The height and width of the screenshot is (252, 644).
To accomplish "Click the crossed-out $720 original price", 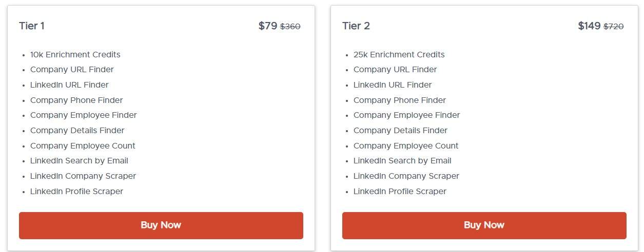I will [614, 27].
